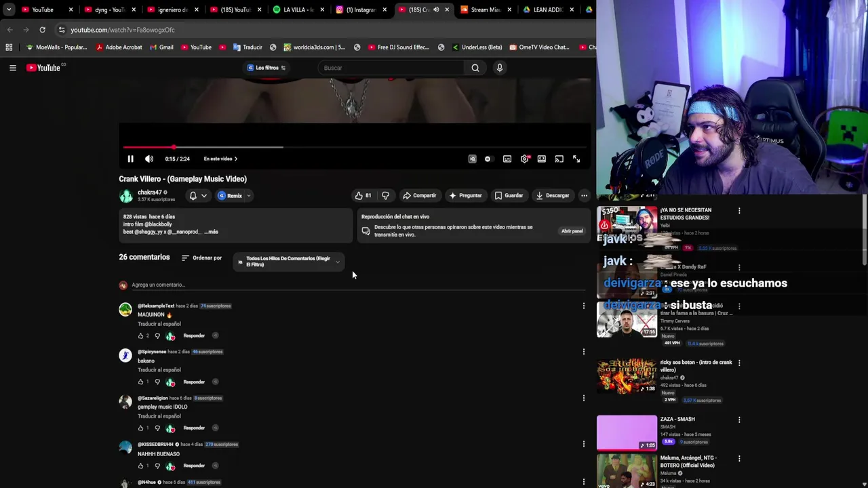Switch to theater mode view
The image size is (868, 488).
pyautogui.click(x=542, y=159)
